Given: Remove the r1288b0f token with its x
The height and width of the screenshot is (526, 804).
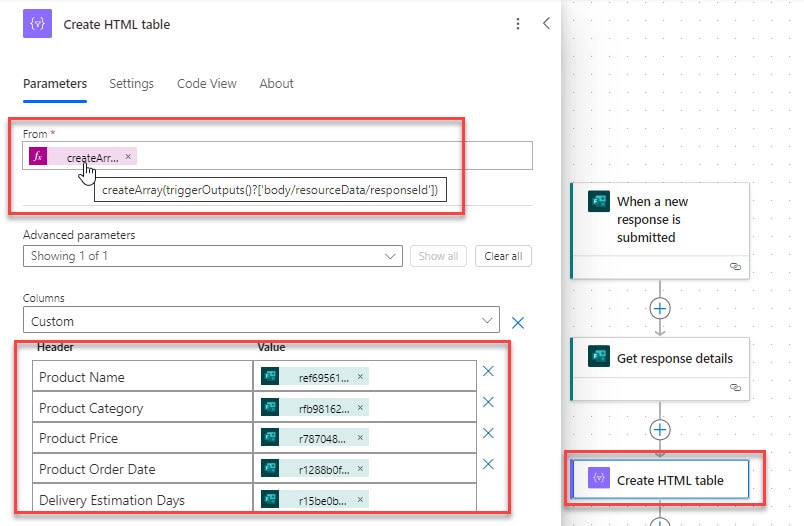Looking at the screenshot, I should click(360, 469).
